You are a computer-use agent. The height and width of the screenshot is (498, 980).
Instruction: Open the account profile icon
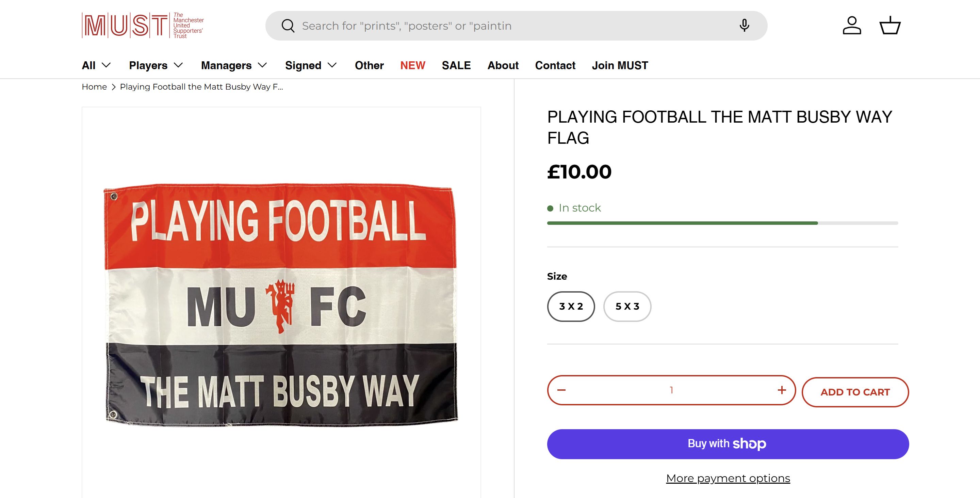(852, 26)
